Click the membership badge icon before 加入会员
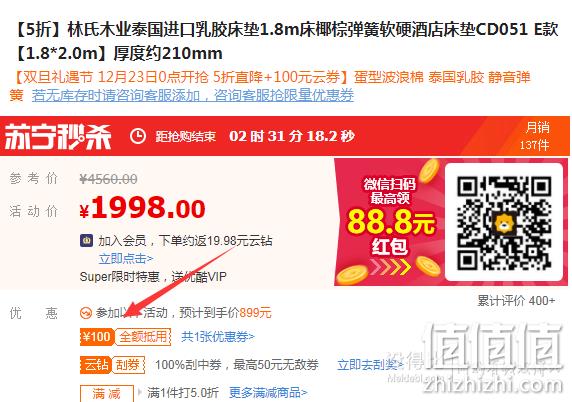The height and width of the screenshot is (402, 572). tap(86, 241)
